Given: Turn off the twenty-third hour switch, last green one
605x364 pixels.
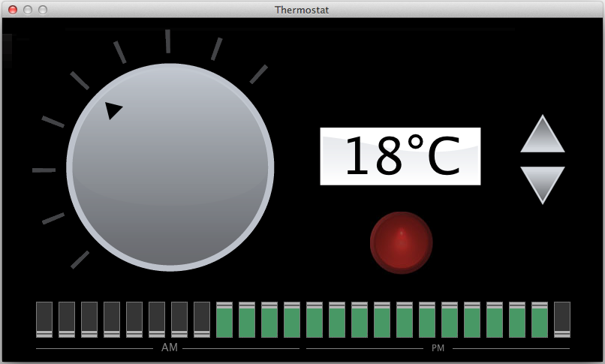Looking at the screenshot, I should (540, 320).
